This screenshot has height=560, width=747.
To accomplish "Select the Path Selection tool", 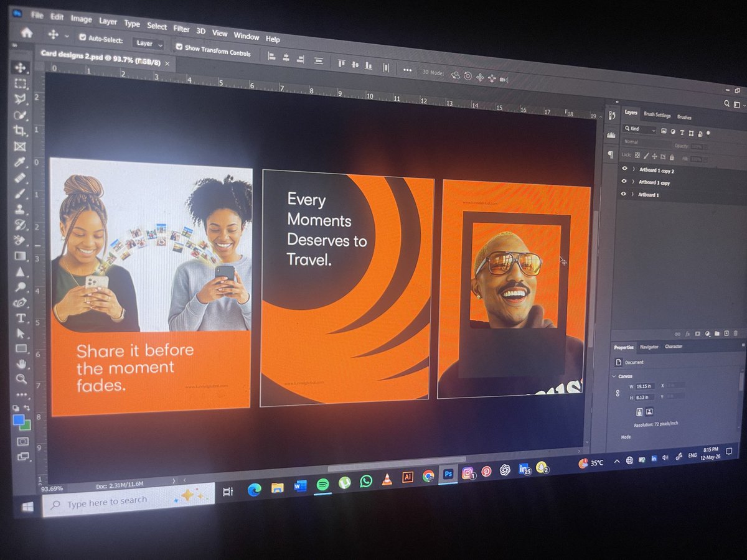I will (21, 334).
